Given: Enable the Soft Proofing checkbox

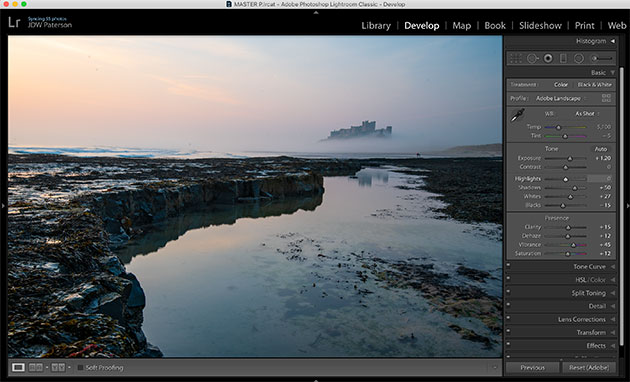Looking at the screenshot, I should [x=80, y=368].
